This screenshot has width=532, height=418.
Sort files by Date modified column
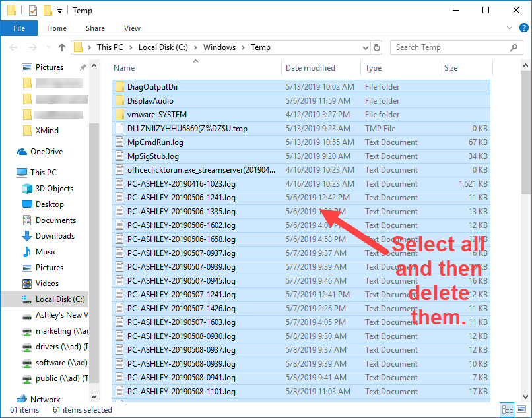(x=310, y=68)
